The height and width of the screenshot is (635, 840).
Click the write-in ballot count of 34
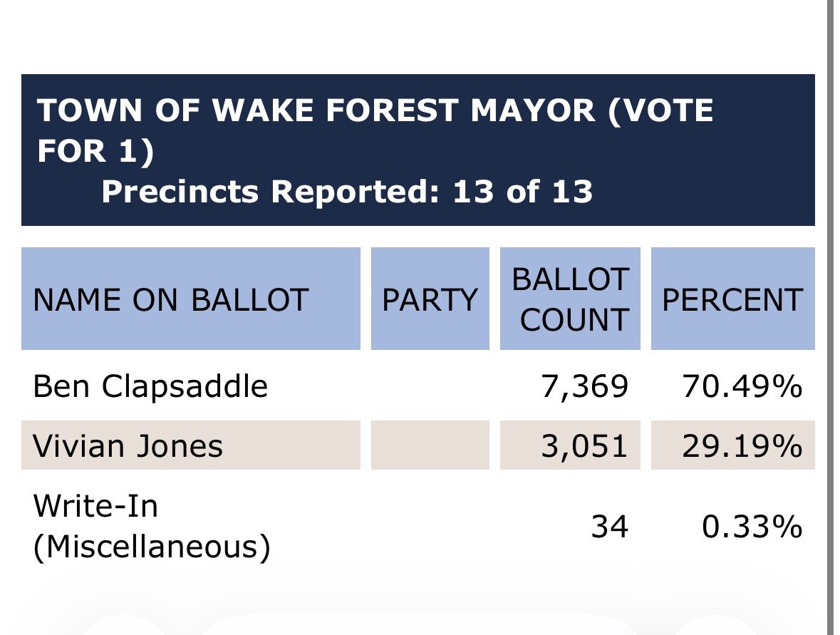(x=610, y=527)
